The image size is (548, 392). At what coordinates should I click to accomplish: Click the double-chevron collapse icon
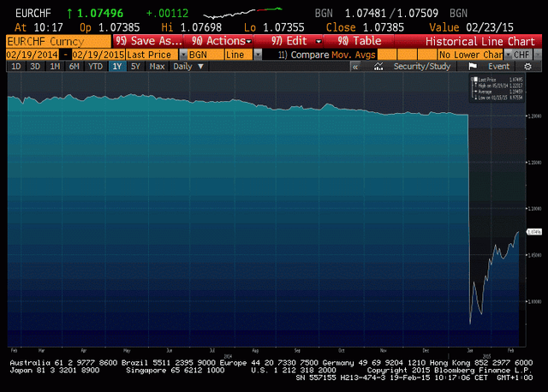(x=355, y=67)
